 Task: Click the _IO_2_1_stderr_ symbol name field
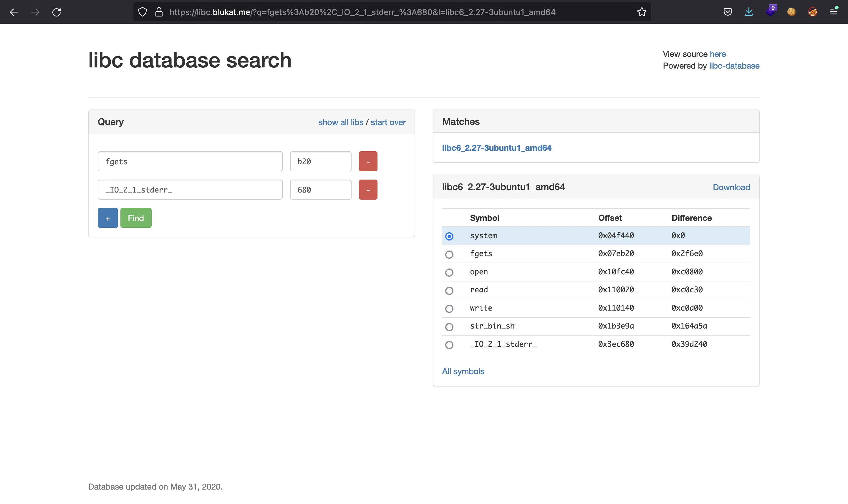point(190,190)
